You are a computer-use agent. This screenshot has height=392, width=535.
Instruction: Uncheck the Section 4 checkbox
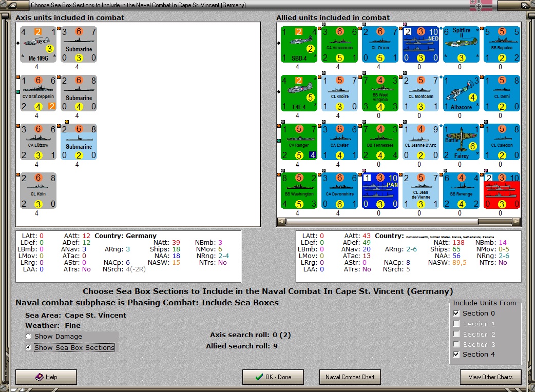click(456, 355)
